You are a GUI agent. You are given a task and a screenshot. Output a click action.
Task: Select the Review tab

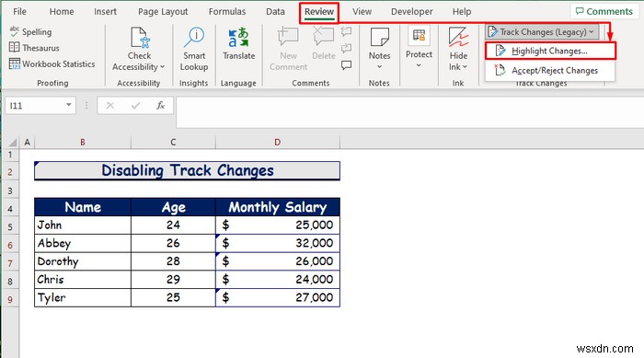[x=319, y=12]
